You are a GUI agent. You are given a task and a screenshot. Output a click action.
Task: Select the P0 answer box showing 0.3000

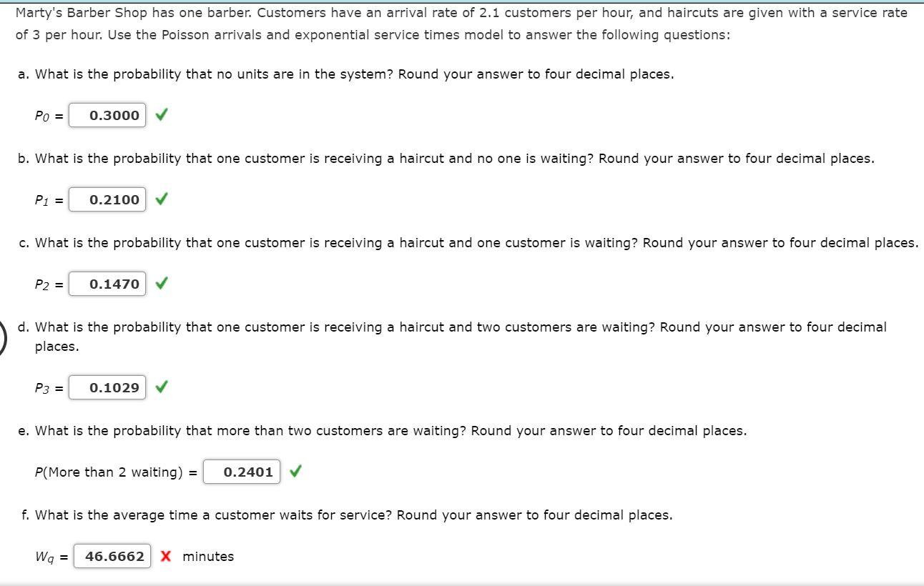coord(107,114)
